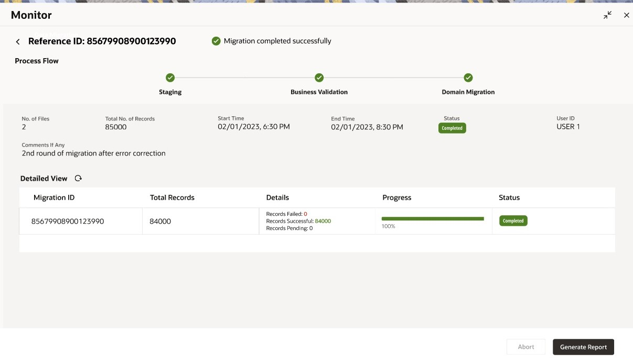Viewport: 633px width, 364px height.
Task: Click the Domain Migration step checkmark
Action: pos(468,78)
